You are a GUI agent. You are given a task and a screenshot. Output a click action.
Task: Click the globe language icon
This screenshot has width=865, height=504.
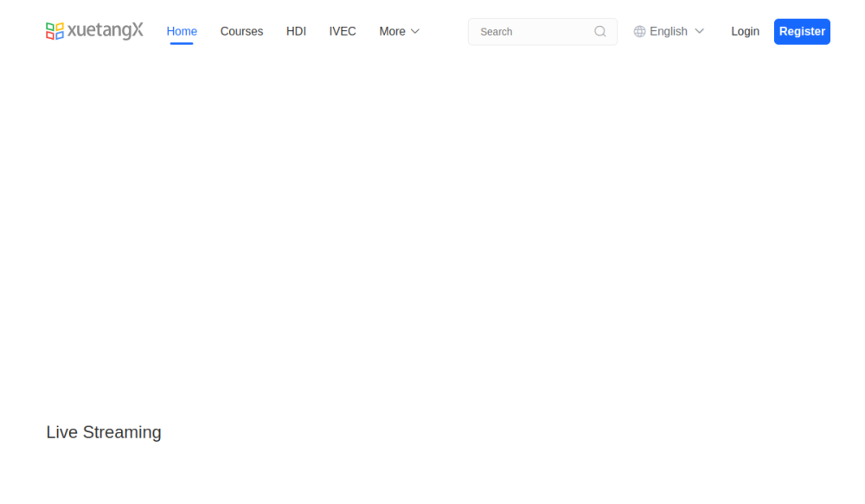click(x=639, y=31)
